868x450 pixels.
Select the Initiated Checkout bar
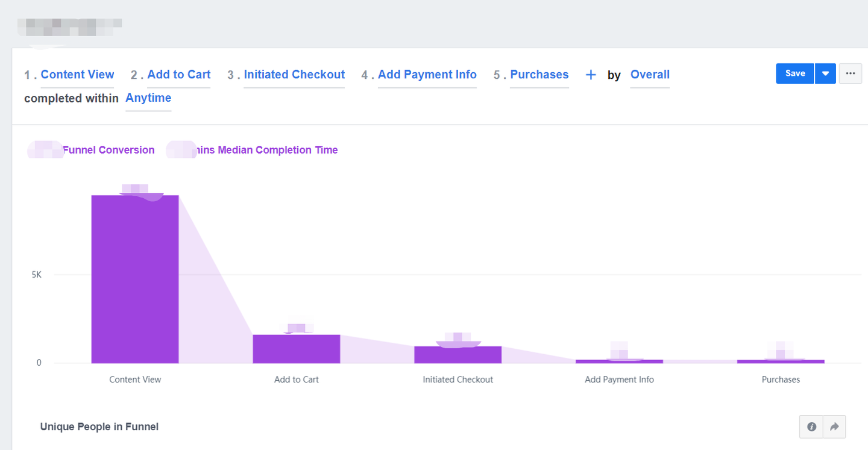(x=458, y=355)
